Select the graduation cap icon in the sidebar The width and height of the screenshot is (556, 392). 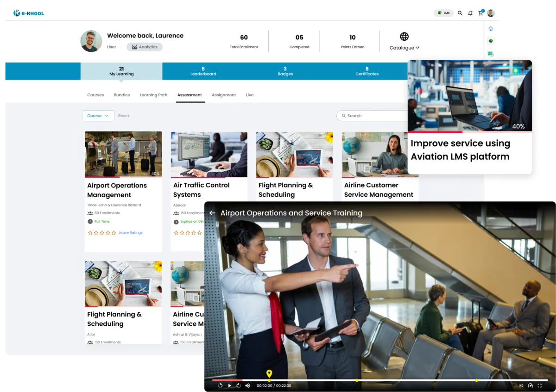click(x=491, y=41)
